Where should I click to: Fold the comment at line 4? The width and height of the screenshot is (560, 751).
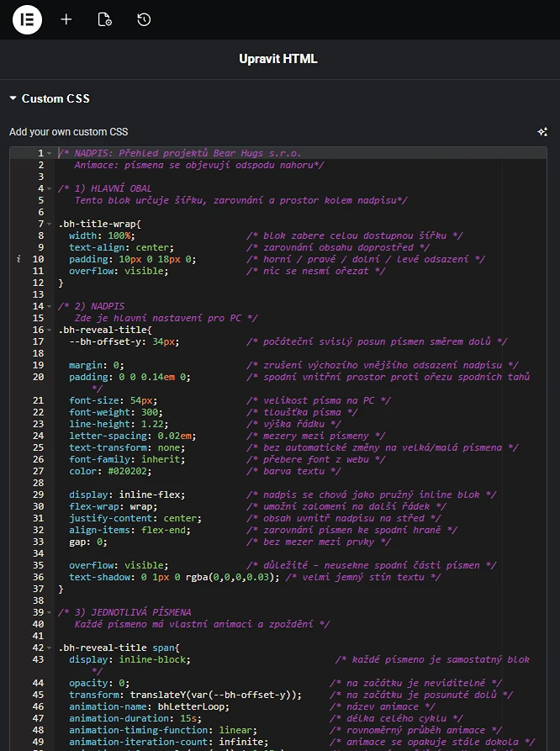(x=50, y=189)
